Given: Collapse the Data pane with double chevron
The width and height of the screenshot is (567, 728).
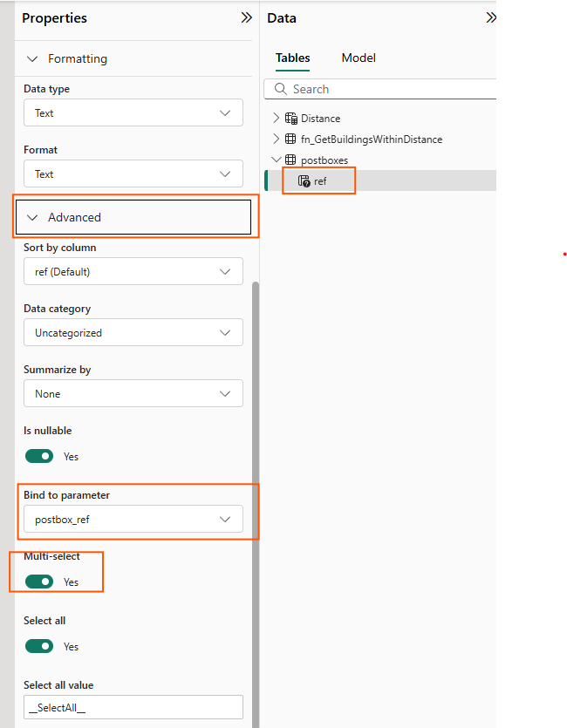Looking at the screenshot, I should [490, 17].
